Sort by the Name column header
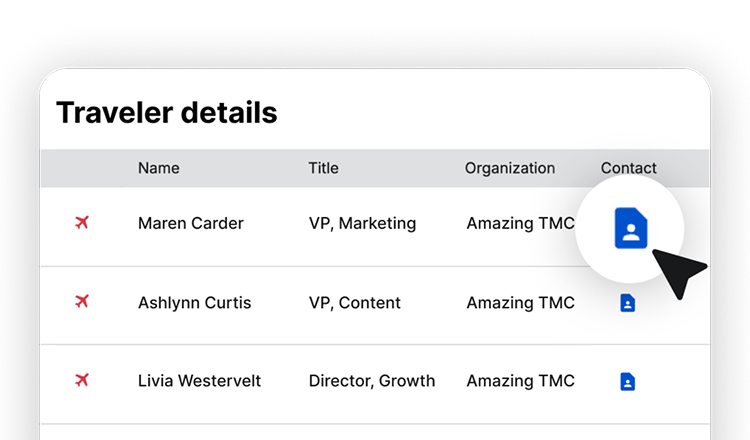750x440 pixels. tap(159, 168)
